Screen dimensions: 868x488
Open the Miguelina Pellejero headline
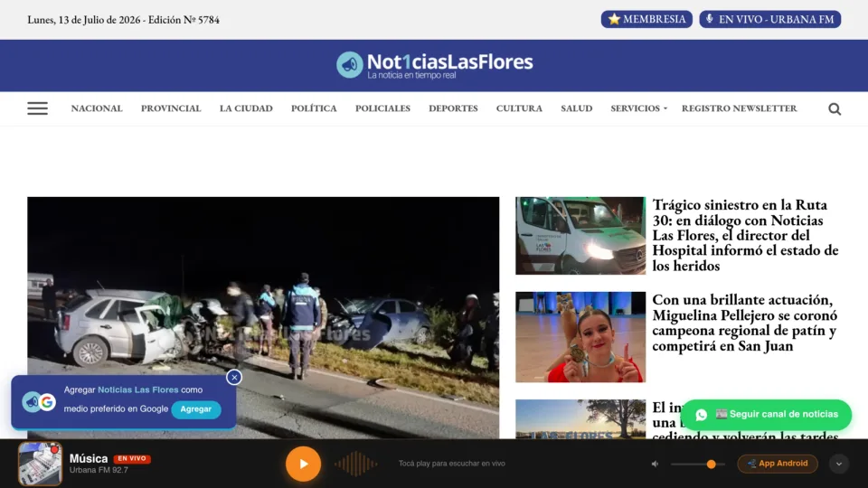point(744,323)
